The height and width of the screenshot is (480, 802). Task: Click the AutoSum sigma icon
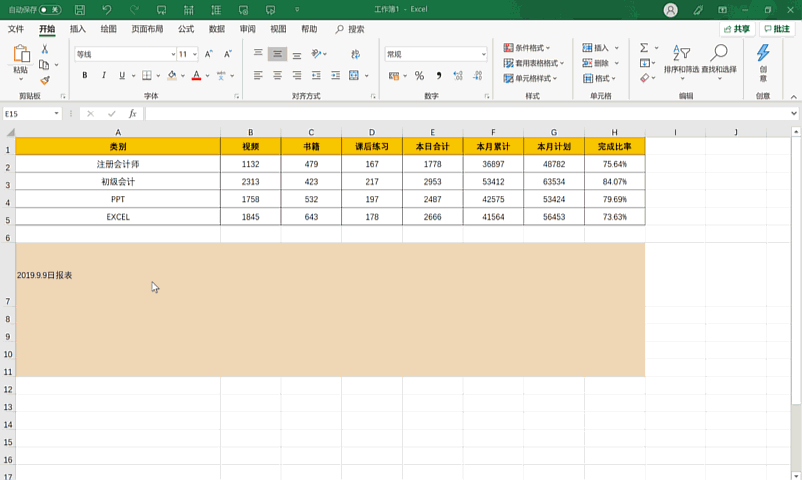click(x=644, y=47)
